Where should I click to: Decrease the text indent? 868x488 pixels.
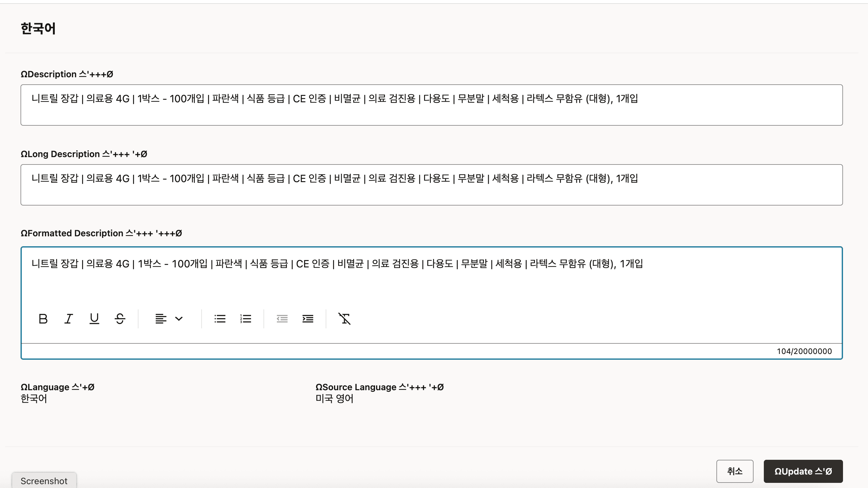[x=282, y=319]
